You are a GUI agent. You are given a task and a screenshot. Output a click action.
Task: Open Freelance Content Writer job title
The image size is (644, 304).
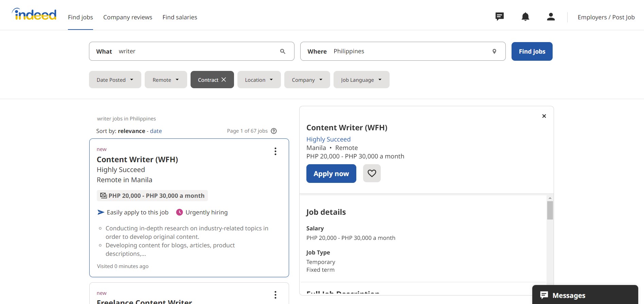click(x=144, y=301)
